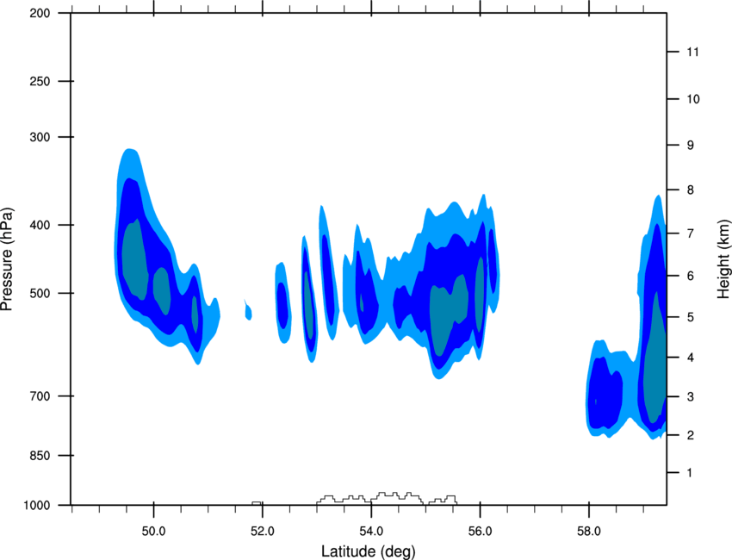Click the 50.0 latitude tick label
The image size is (732, 560).
point(153,532)
